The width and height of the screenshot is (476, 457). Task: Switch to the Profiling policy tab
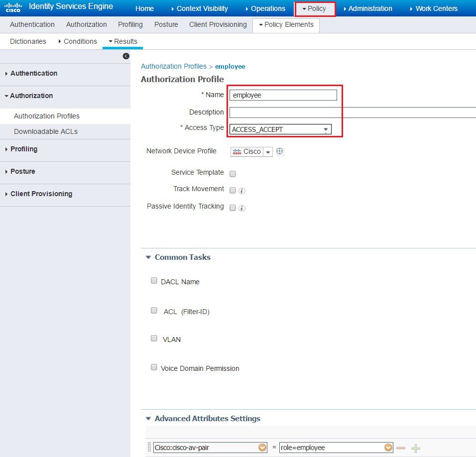tap(130, 24)
